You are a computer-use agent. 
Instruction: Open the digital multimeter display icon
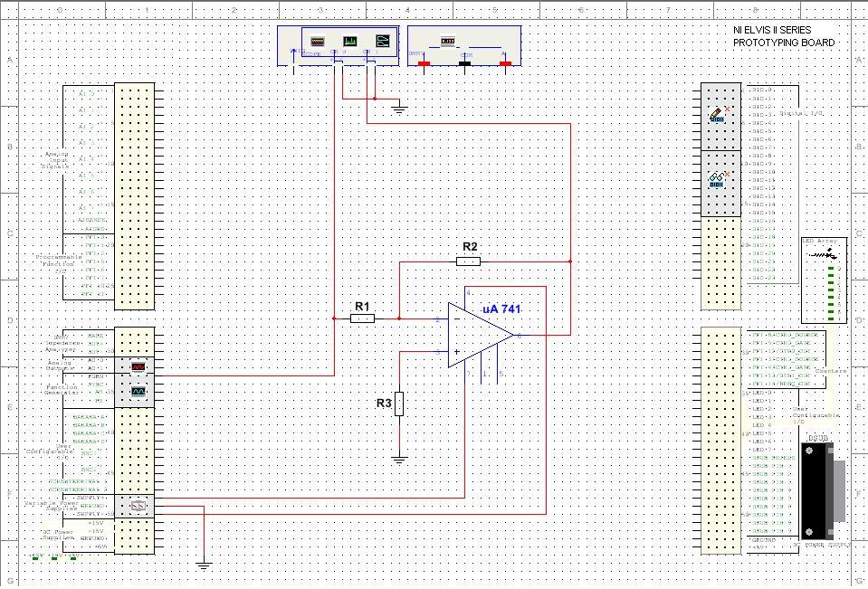[x=448, y=41]
